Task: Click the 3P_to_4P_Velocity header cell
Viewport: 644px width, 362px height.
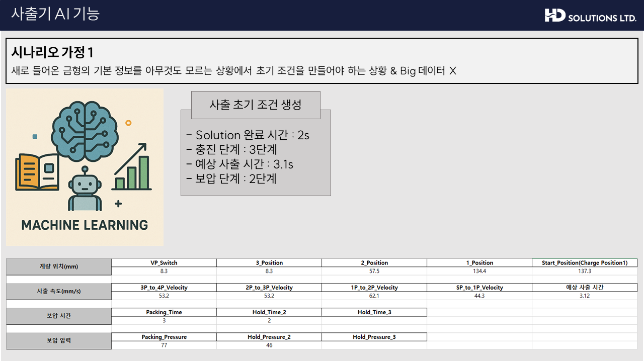Action: click(164, 288)
